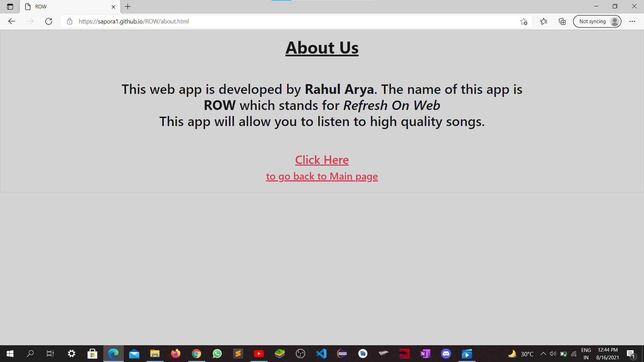Open the notification center
Viewport: 644px width, 362px height.
[631, 354]
